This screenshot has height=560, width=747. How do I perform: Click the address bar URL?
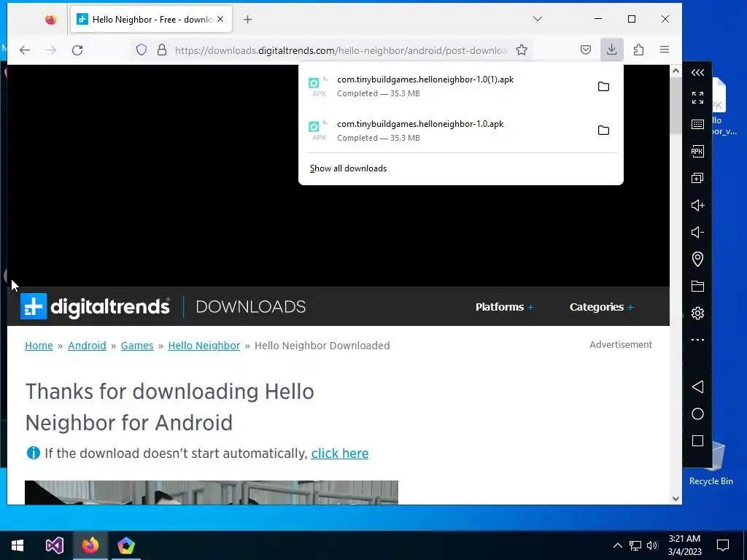[341, 50]
